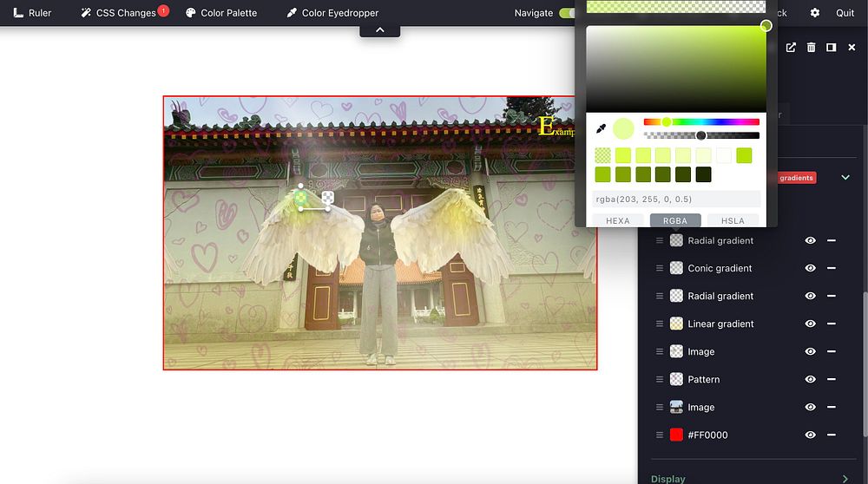Select the darkest green swatch in second row
Image resolution: width=868 pixels, height=484 pixels.
click(x=704, y=175)
